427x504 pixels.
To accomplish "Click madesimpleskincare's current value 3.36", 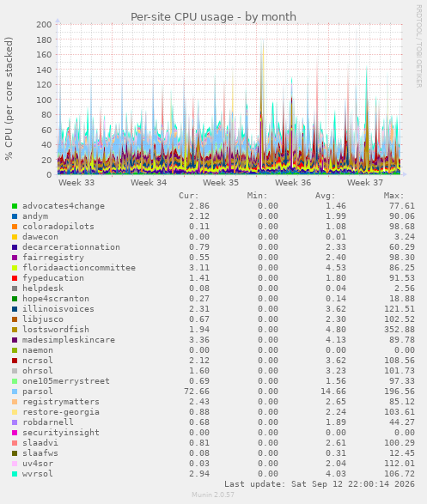I will pos(199,340).
